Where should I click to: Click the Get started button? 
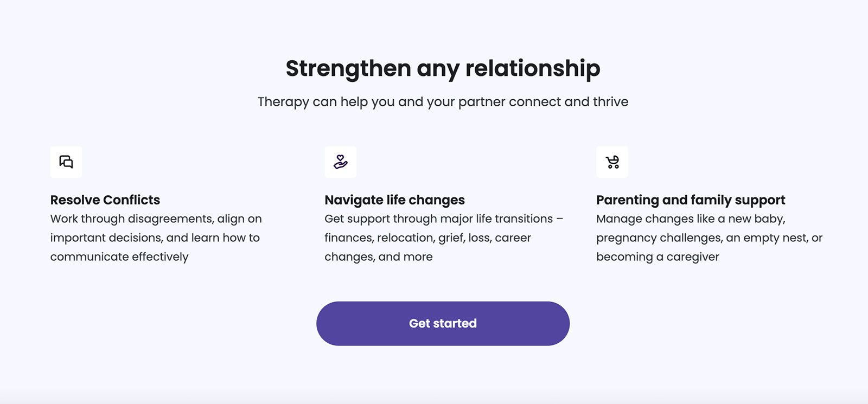tap(443, 324)
